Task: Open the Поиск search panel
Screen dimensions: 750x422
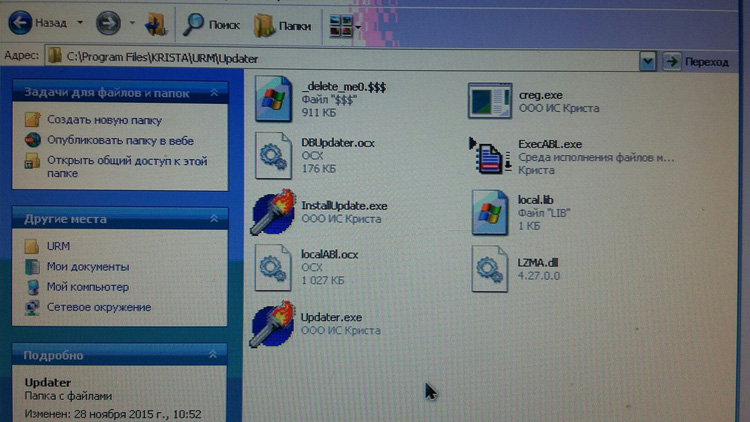Action: pyautogui.click(x=211, y=22)
